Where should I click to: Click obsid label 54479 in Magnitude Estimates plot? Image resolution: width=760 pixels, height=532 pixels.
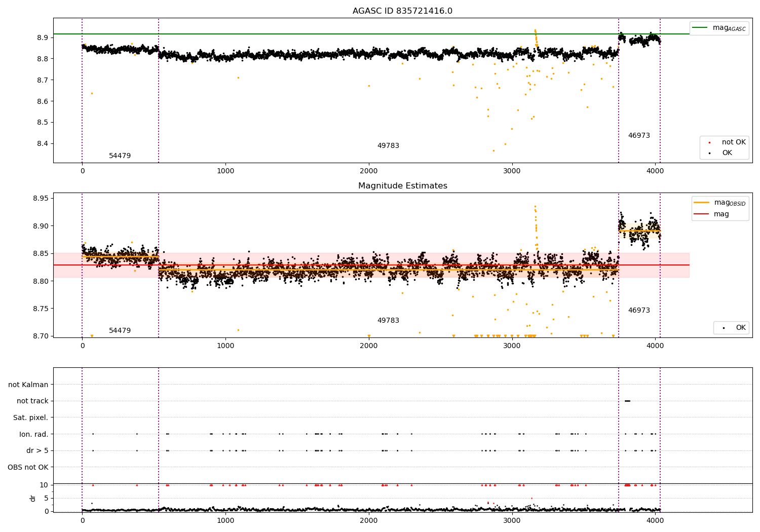coord(120,331)
